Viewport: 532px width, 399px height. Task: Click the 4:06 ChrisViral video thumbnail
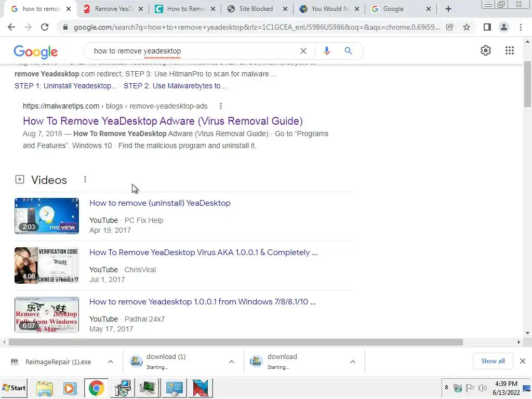[x=47, y=265]
